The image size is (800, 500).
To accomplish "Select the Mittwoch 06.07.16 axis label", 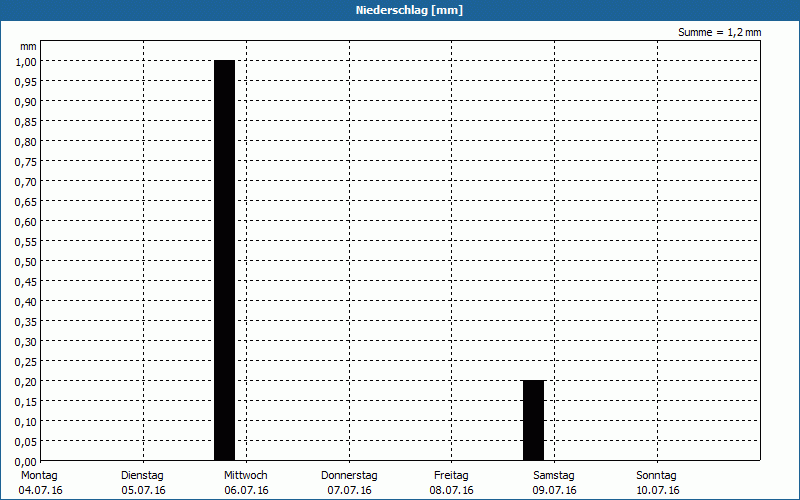I will click(246, 483).
